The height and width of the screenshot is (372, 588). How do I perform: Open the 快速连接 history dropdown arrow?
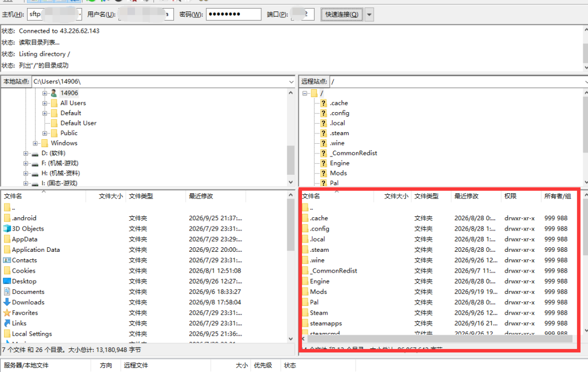click(369, 14)
